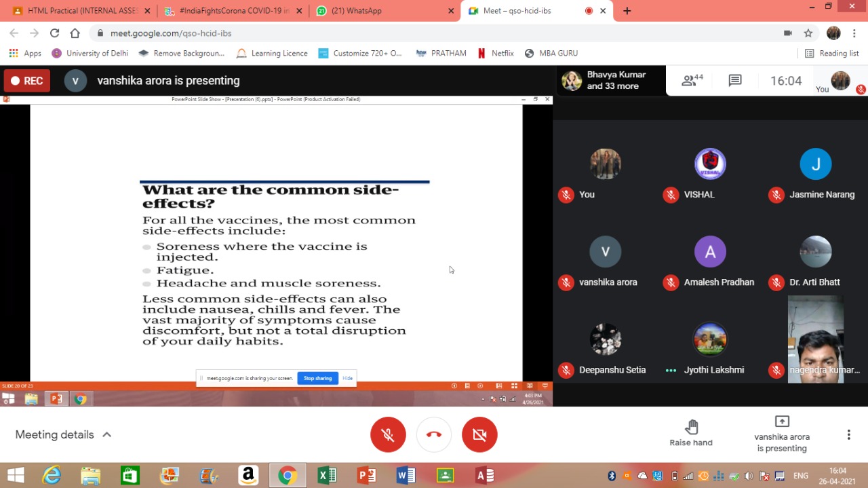
Task: Click the red hang up call button
Action: pos(434,434)
